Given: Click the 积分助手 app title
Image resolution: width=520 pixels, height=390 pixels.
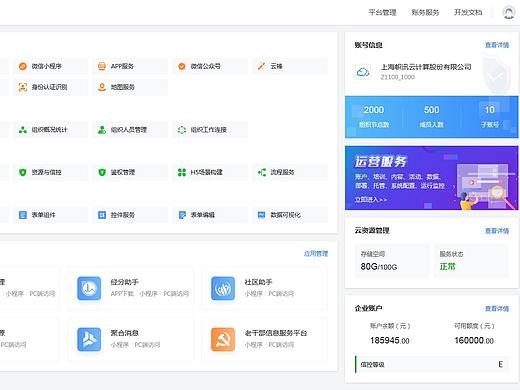Looking at the screenshot, I should tap(125, 282).
